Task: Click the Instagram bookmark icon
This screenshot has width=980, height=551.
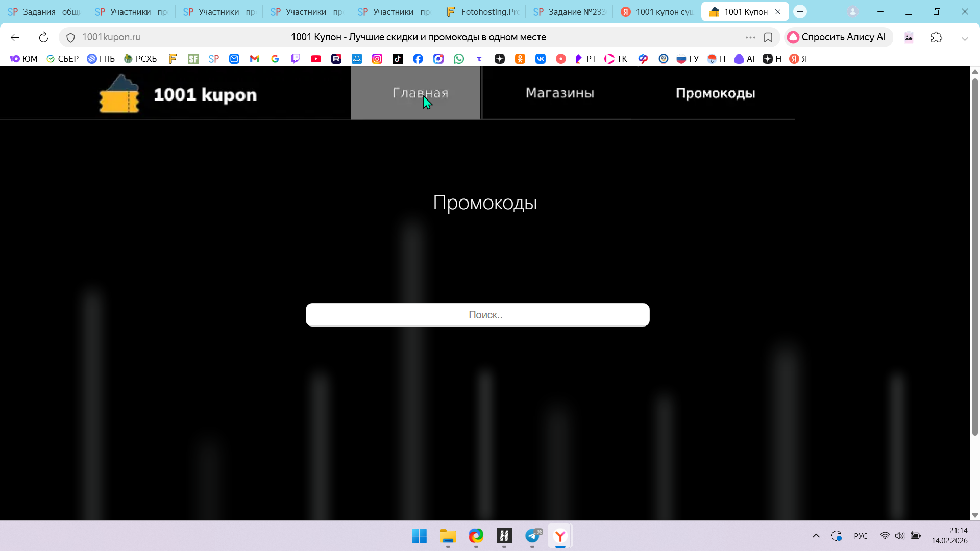Action: click(x=377, y=59)
